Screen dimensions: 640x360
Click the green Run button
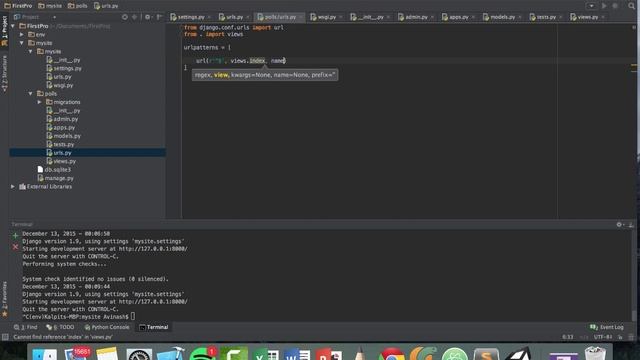click(x=604, y=6)
